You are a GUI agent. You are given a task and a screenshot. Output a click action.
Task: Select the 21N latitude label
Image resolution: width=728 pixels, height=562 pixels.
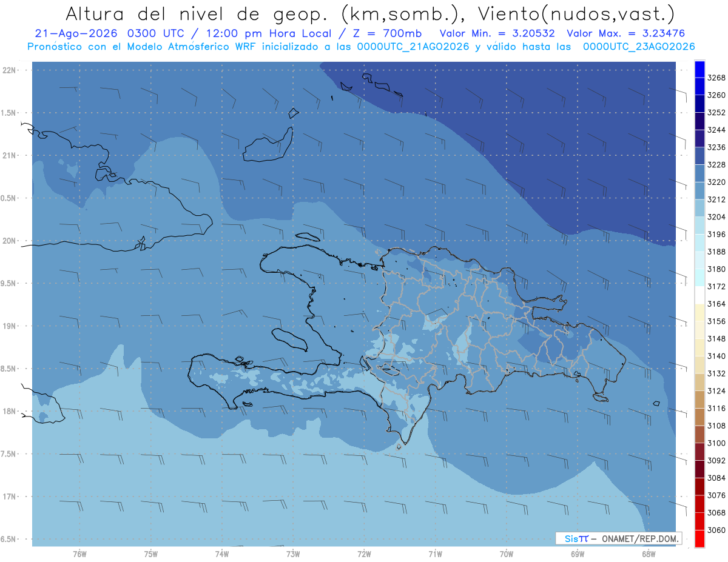coord(9,155)
